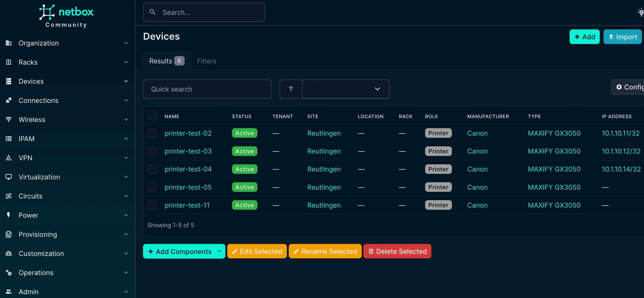Open MAXIFY GX3050 type in printer-test-05 row
644x298 pixels.
click(554, 187)
